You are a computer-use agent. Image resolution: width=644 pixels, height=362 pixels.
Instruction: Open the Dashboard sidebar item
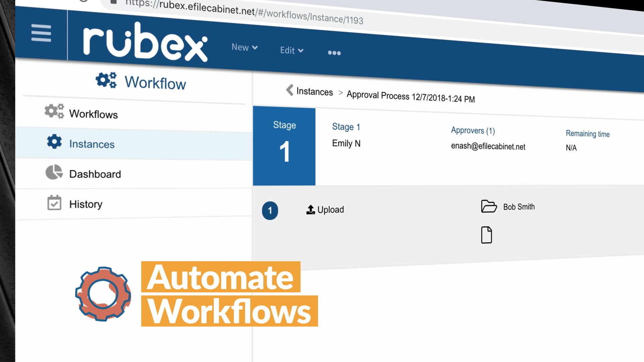tap(95, 174)
